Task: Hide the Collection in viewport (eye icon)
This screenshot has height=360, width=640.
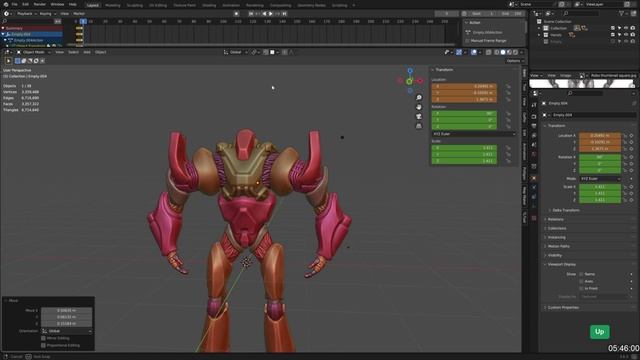Action: click(626, 28)
